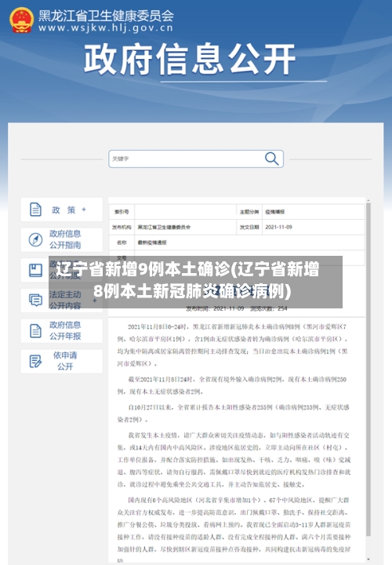Click the 主题分类 label cell
The width and height of the screenshot is (392, 565).
point(249,212)
